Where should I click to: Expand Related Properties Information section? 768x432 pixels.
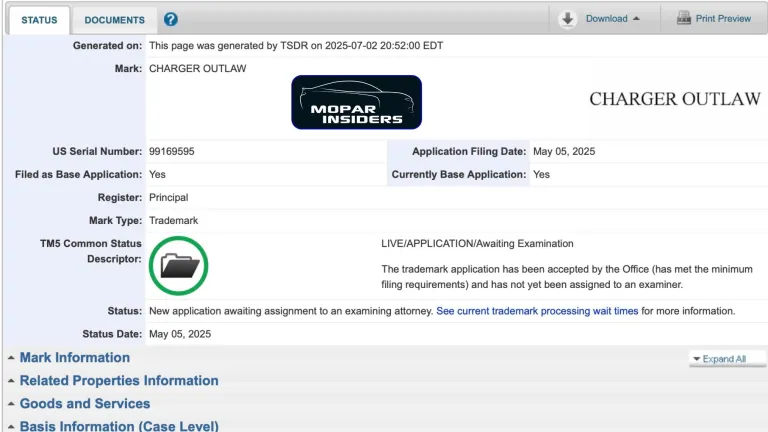pyautogui.click(x=118, y=381)
